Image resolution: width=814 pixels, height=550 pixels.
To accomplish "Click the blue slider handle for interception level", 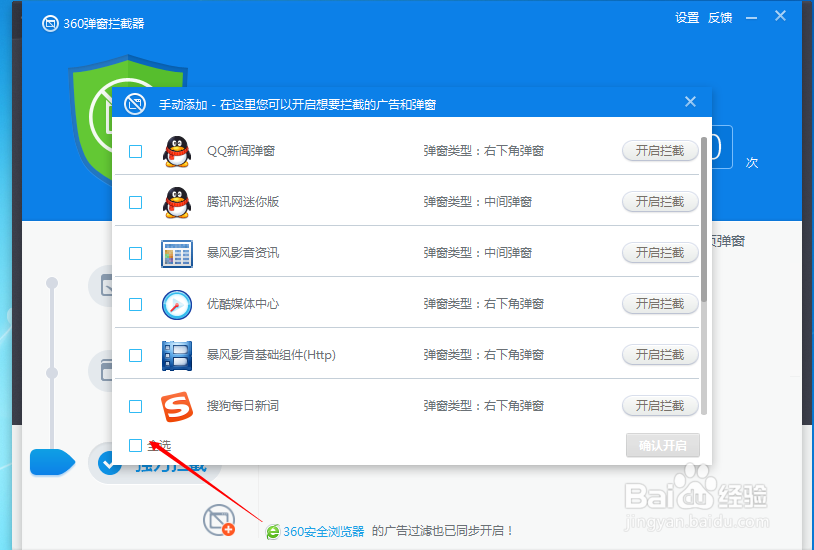I will [52, 462].
